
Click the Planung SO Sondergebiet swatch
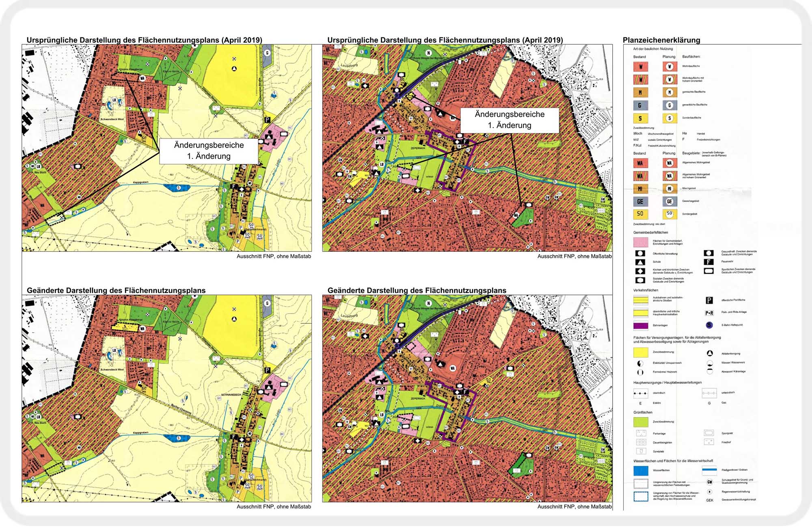(x=669, y=214)
